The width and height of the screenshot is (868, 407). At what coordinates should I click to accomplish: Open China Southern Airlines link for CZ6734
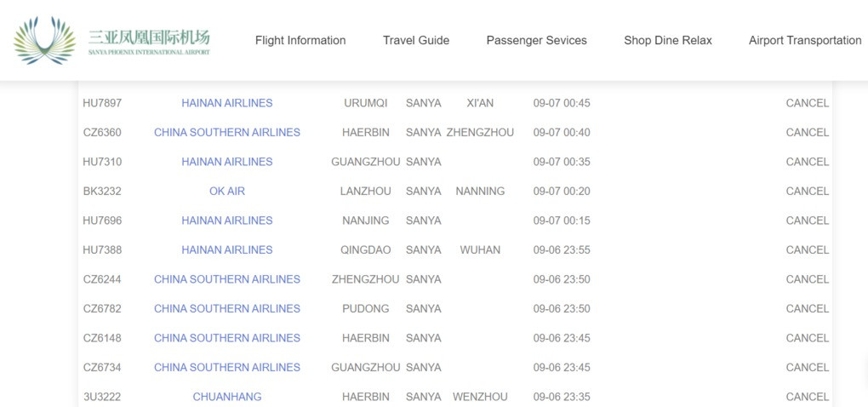coord(227,368)
